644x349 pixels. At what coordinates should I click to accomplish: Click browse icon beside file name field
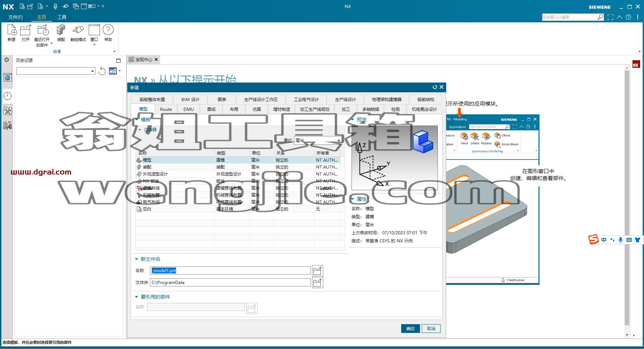point(317,271)
